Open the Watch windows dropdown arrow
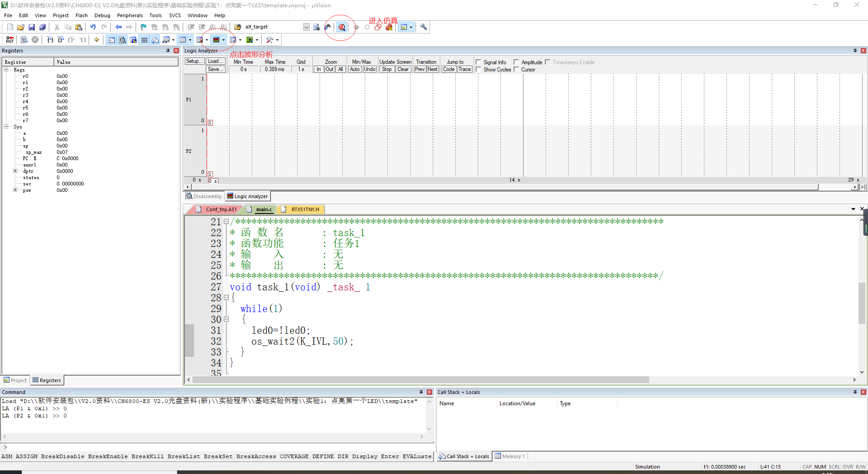Viewport: 868px width, 474px height. [x=173, y=40]
